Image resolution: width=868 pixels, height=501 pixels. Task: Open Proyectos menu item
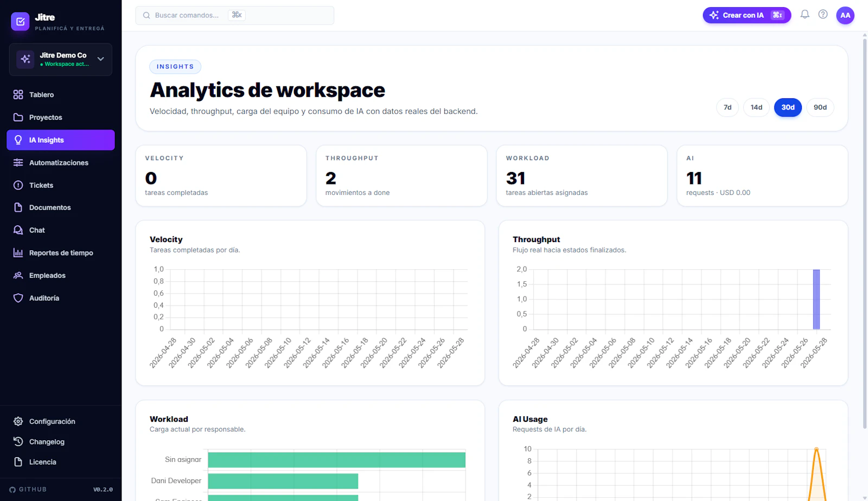61,117
